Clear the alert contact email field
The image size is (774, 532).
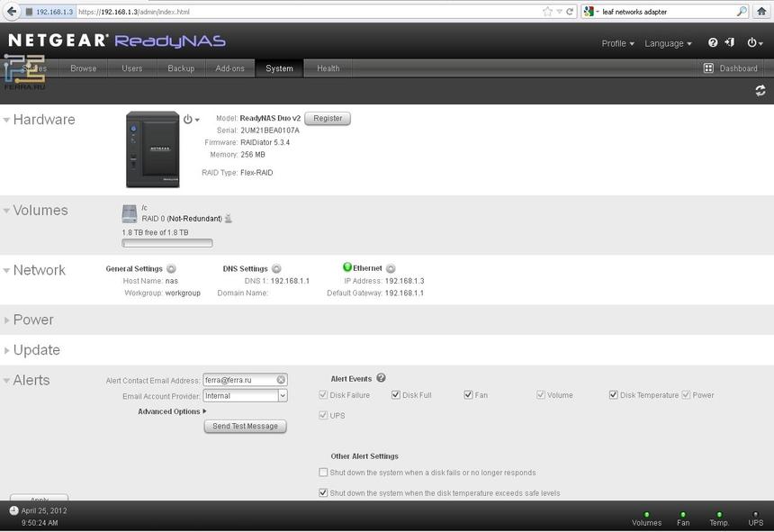click(281, 380)
